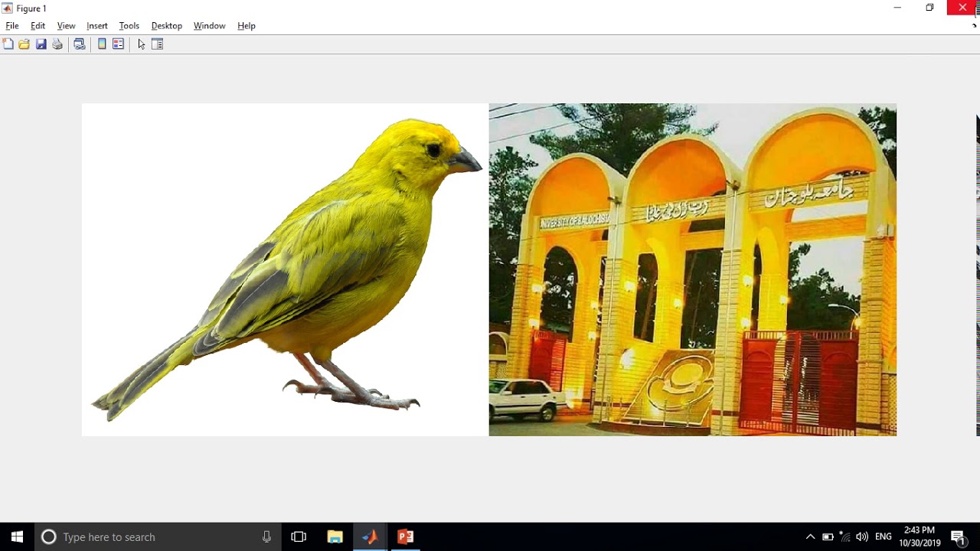Insert a legend with the toolbar icon
980x551 pixels.
[x=118, y=44]
